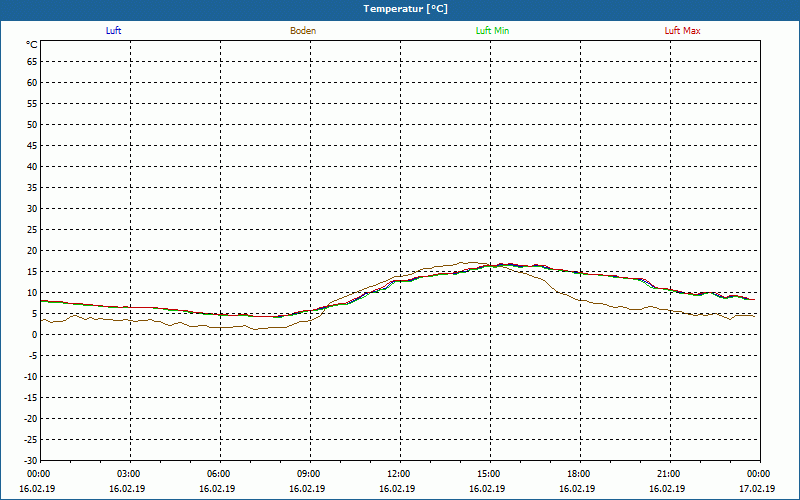Click the 50 value on y-axis
The height and width of the screenshot is (500, 800).
tap(32, 124)
